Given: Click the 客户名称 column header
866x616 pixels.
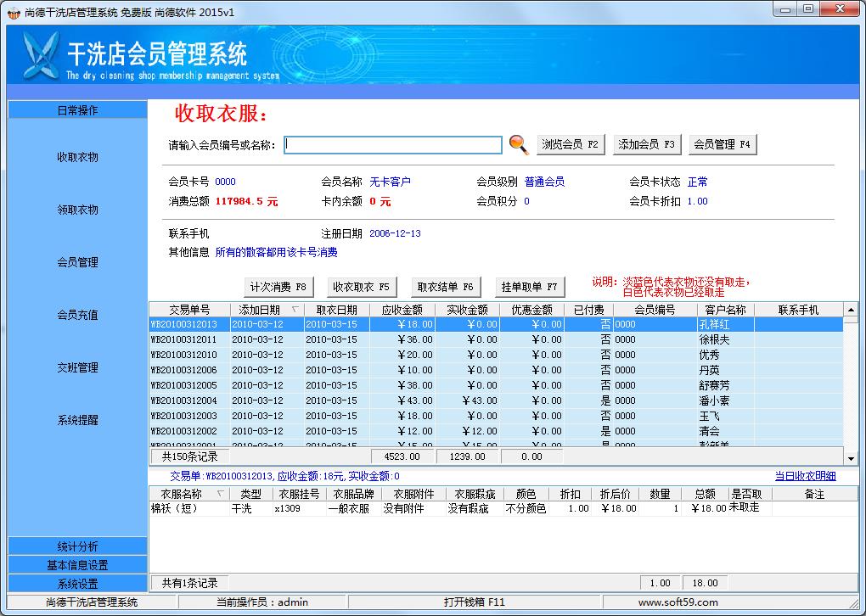Looking at the screenshot, I should 726,310.
